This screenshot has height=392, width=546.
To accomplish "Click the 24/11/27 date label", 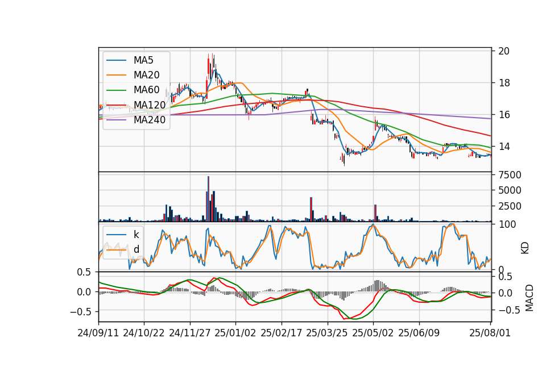I will point(190,333).
